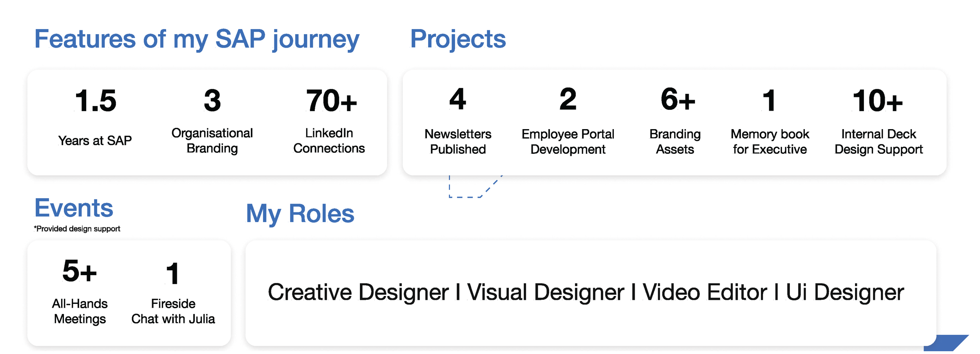This screenshot has width=980, height=354.
Task: Select the 'Visual Designer' role text
Action: click(546, 292)
